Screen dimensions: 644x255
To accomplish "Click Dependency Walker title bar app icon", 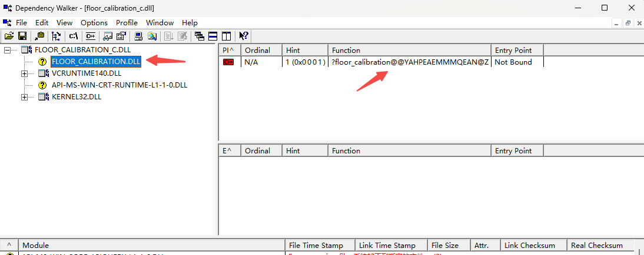I will click(8, 8).
